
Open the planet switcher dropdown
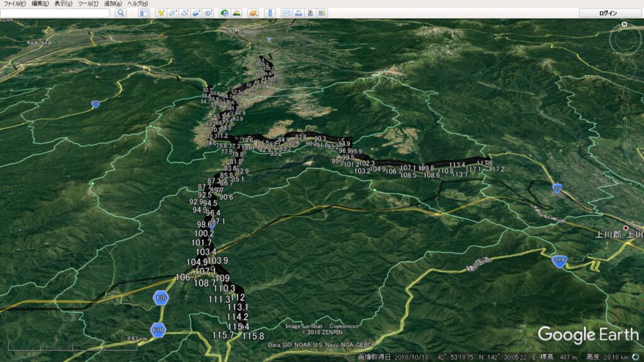click(x=253, y=13)
